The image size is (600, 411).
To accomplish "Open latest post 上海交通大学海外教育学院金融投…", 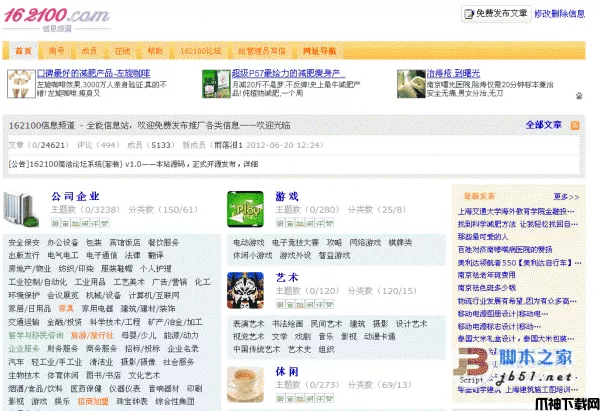I will 516,212.
